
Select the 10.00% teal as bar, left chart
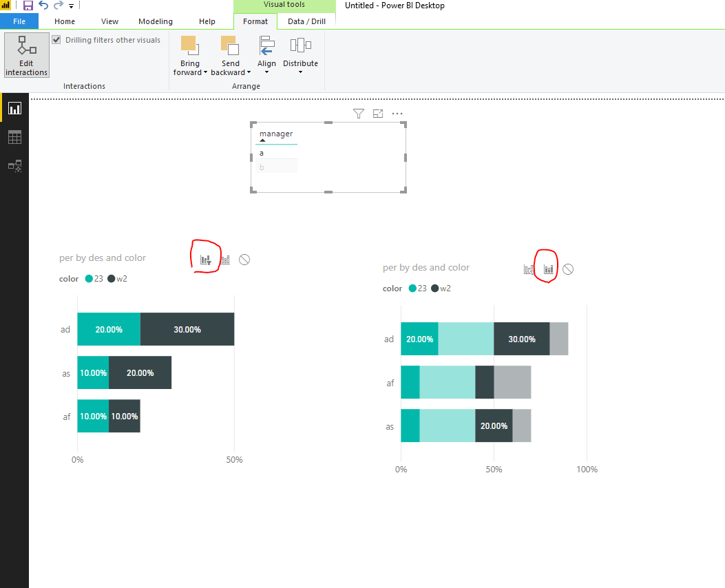click(x=93, y=372)
